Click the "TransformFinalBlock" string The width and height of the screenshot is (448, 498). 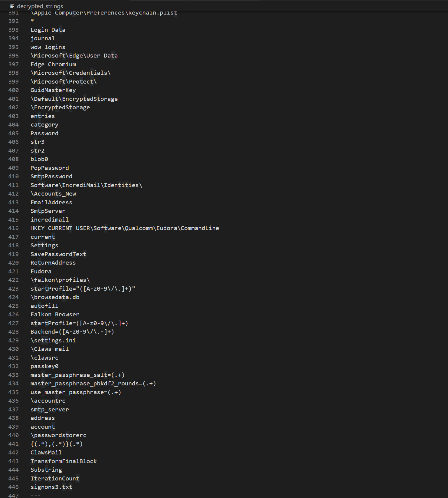[64, 461]
